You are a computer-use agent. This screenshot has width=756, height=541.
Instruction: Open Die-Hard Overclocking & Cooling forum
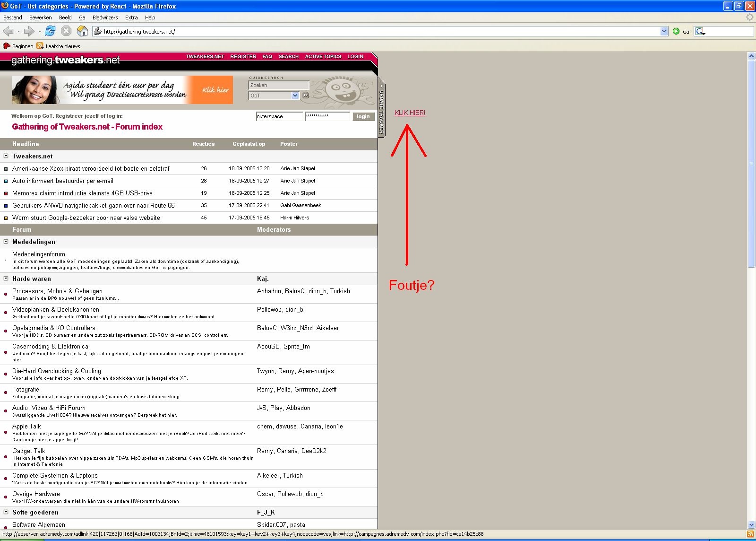57,371
